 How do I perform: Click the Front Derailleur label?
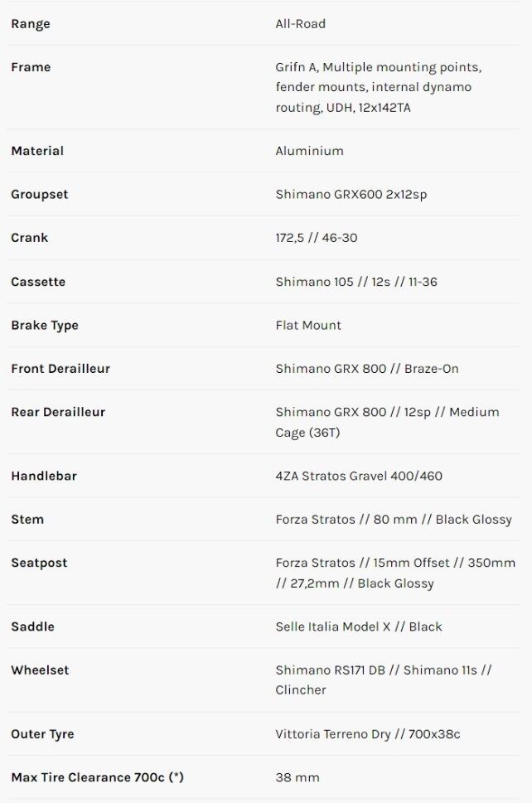[60, 369]
